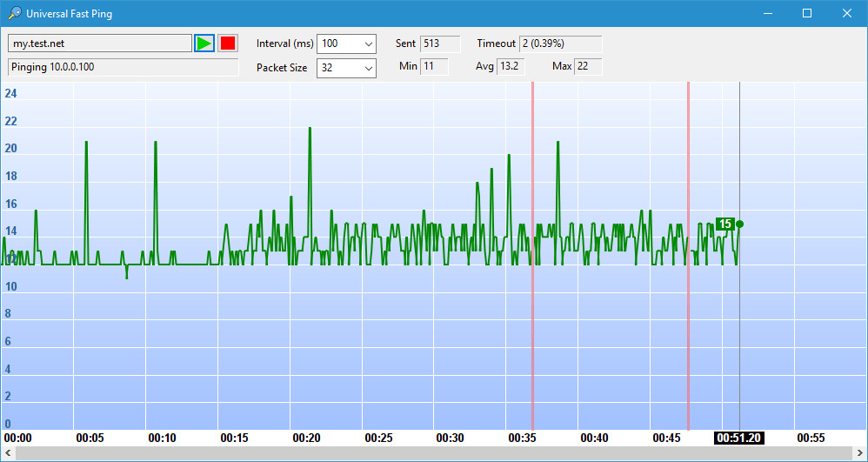The height and width of the screenshot is (462, 868).
Task: Click the 00:05 time axis label
Action: (x=90, y=439)
